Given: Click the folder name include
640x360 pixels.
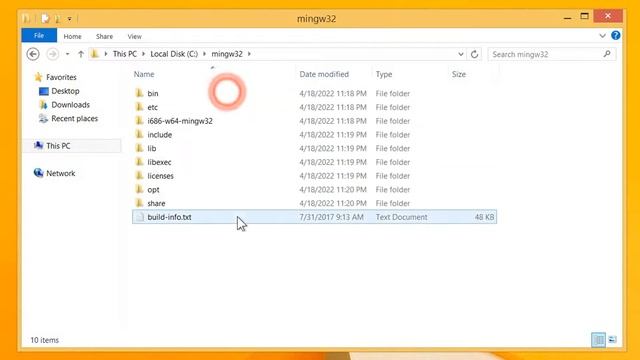Looking at the screenshot, I should point(160,135).
